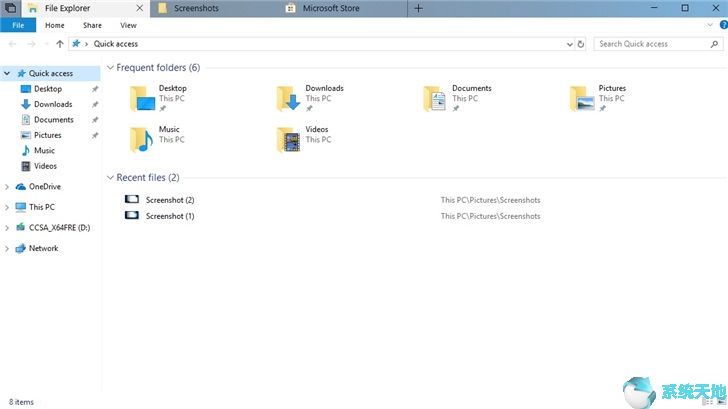728x409 pixels.
Task: Open the File ribbon menu
Action: coord(18,26)
